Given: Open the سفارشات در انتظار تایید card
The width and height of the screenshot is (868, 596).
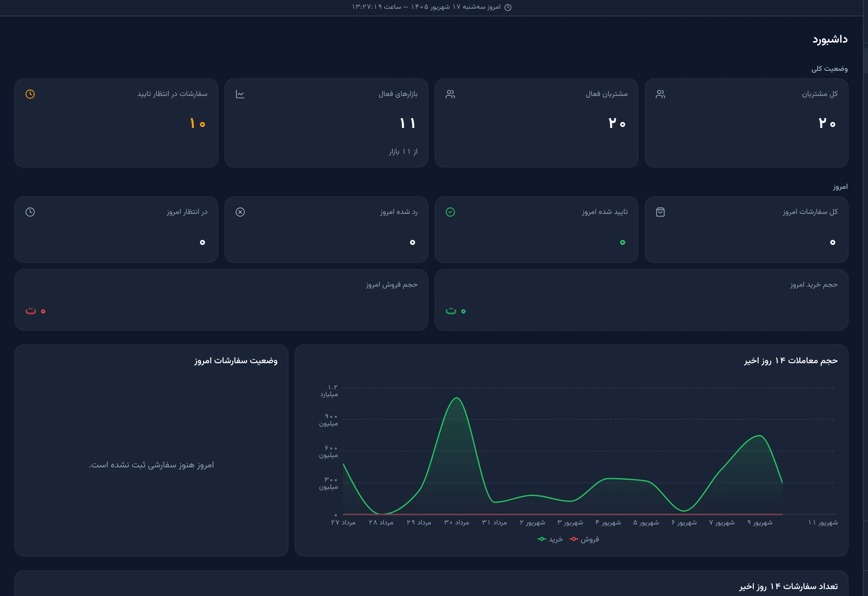Looking at the screenshot, I should point(116,123).
